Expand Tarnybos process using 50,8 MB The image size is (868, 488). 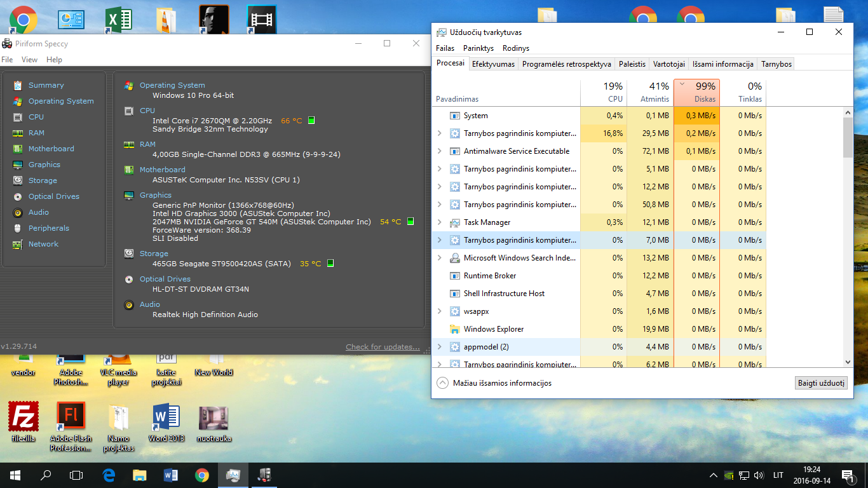click(x=439, y=205)
